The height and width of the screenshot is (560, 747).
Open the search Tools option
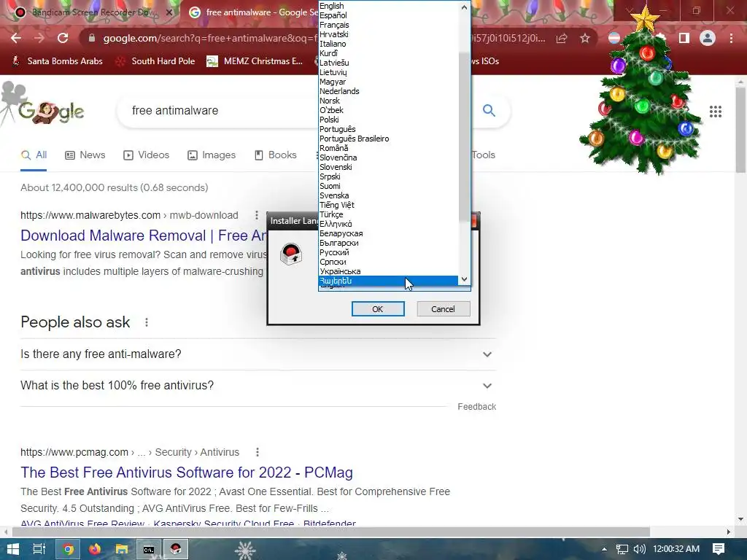pyautogui.click(x=483, y=155)
